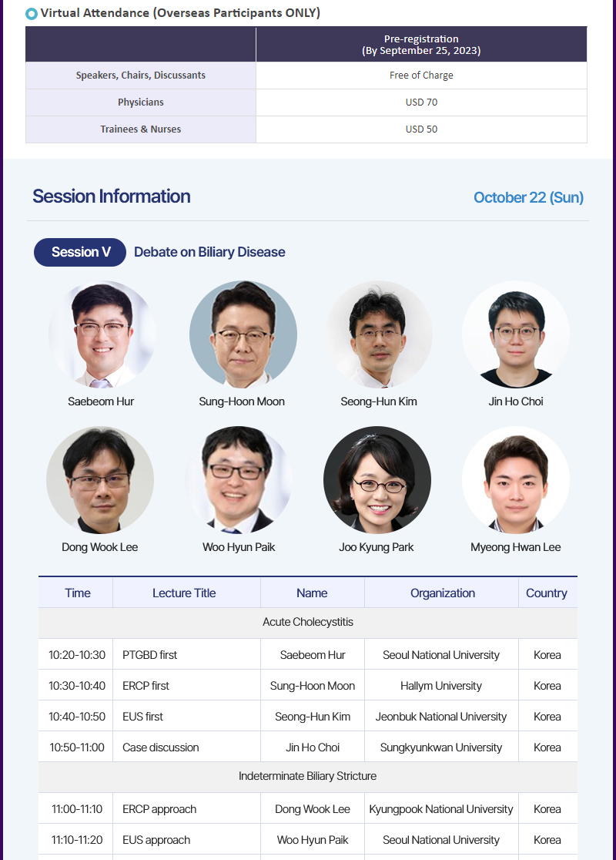
Task: Click the Session V pill button
Action: [x=80, y=252]
